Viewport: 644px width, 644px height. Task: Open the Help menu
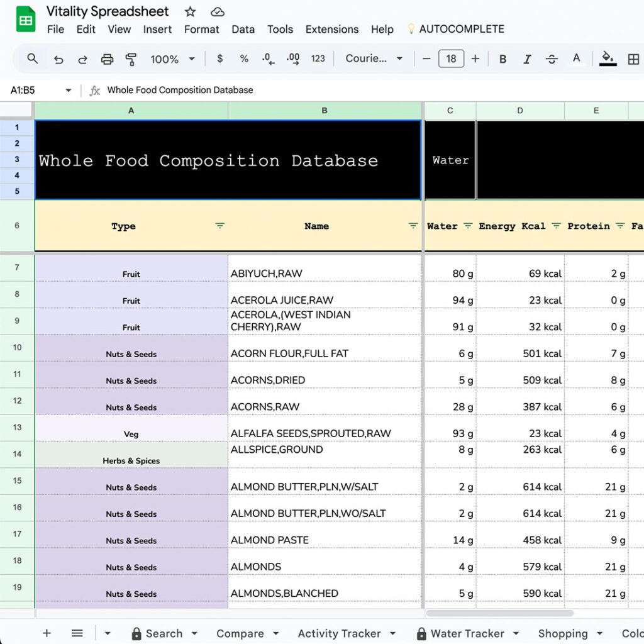coord(382,30)
